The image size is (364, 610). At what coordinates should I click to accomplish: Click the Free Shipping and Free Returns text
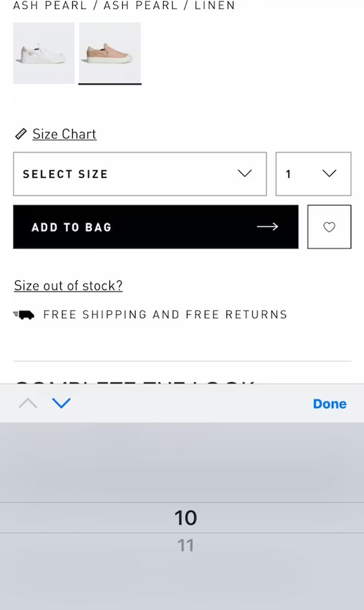click(165, 315)
